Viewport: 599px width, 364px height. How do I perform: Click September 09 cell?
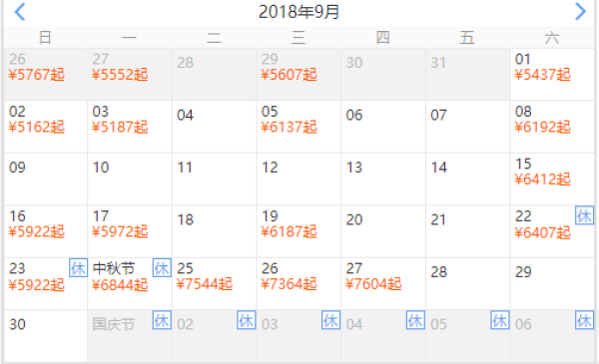coord(46,179)
